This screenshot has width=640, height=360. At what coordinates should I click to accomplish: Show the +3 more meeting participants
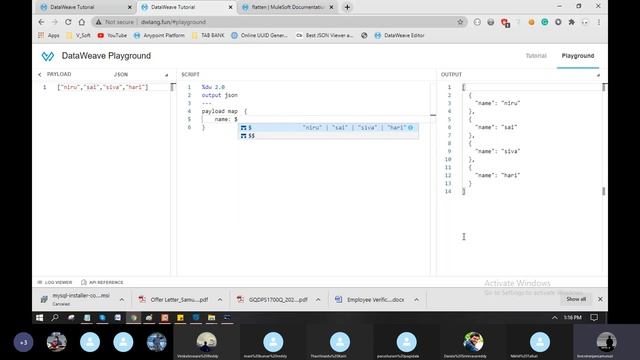tap(24, 342)
